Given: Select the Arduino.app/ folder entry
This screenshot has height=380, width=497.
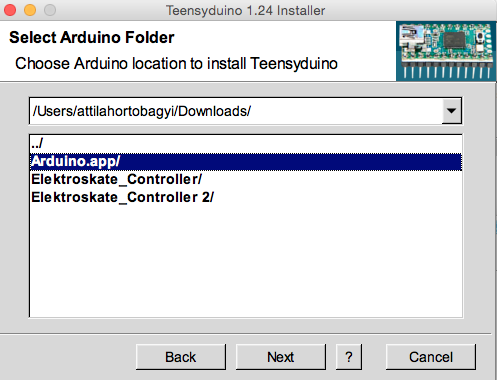Looking at the screenshot, I should pyautogui.click(x=246, y=162).
